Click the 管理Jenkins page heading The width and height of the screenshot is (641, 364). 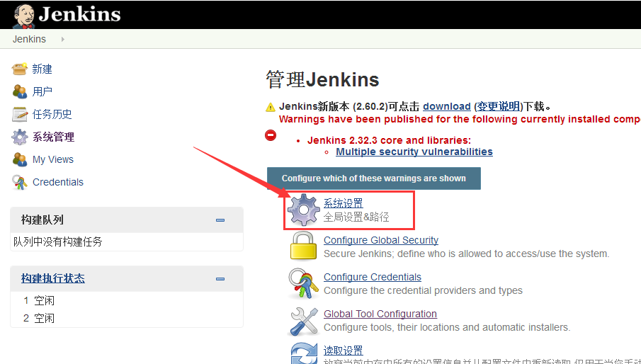(322, 79)
